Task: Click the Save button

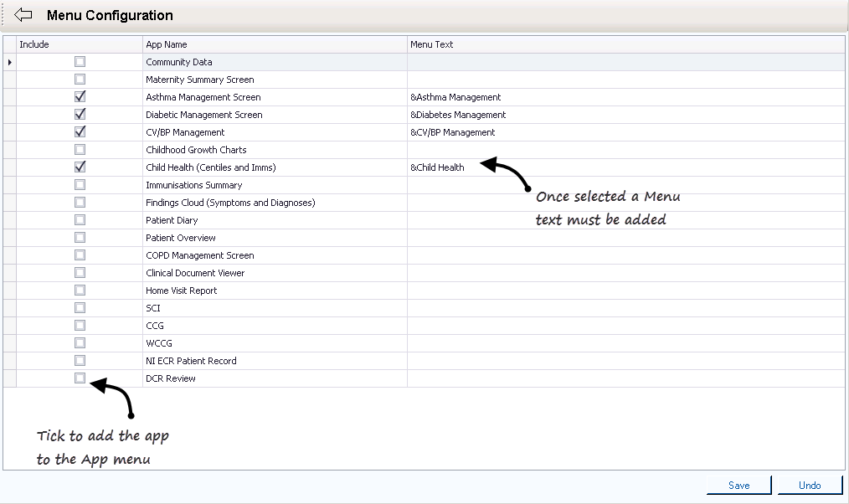Action: (738, 485)
